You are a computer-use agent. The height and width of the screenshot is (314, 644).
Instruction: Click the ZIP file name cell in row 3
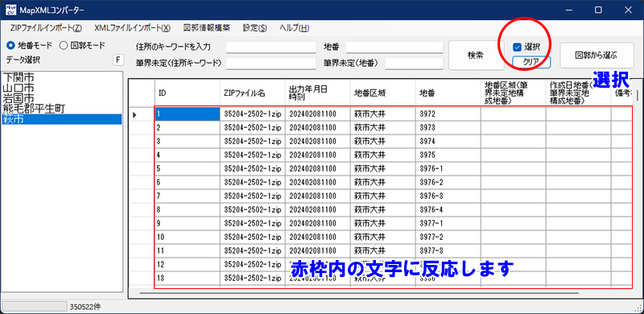[253, 142]
